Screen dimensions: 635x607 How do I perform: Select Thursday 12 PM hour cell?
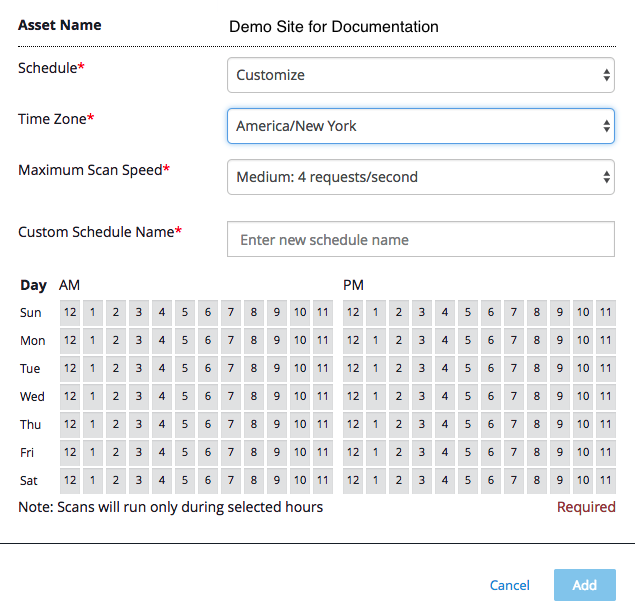(353, 425)
